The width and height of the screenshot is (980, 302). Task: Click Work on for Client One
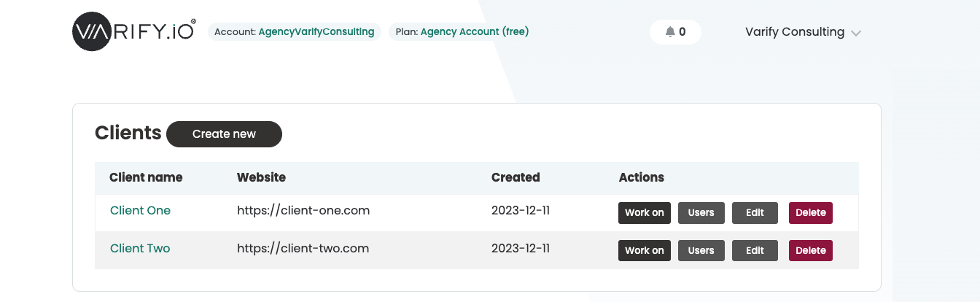click(645, 213)
